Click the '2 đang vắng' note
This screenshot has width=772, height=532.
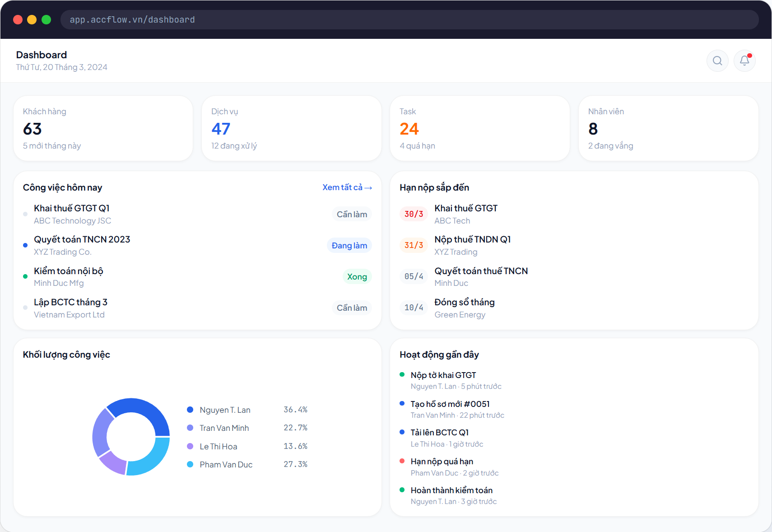point(610,146)
